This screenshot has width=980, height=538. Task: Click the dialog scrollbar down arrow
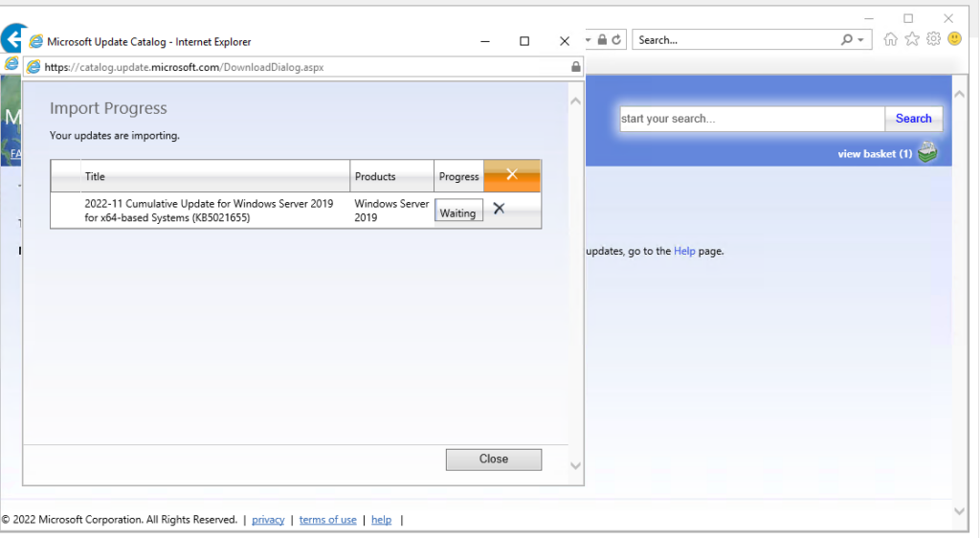pos(575,465)
